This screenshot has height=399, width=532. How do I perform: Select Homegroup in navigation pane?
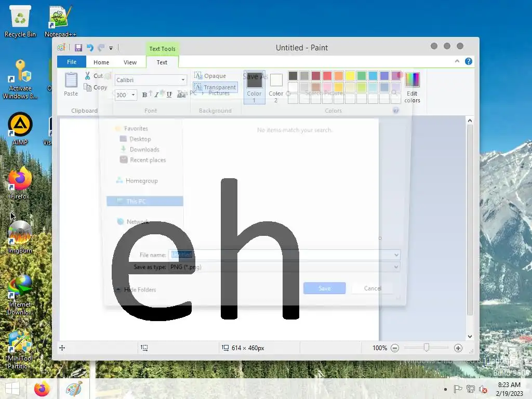pyautogui.click(x=137, y=181)
